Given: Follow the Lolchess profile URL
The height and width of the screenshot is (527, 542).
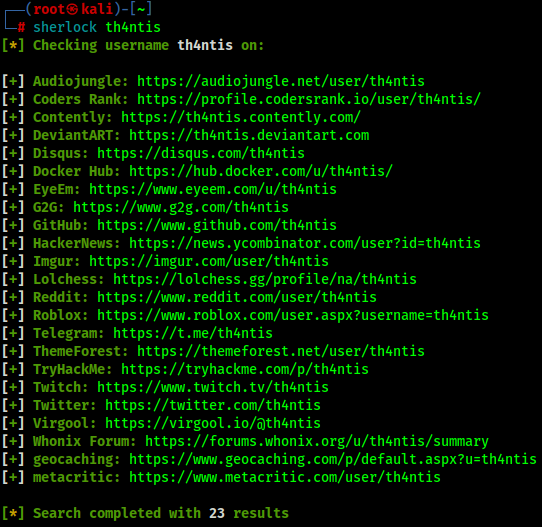Looking at the screenshot, I should point(265,279).
